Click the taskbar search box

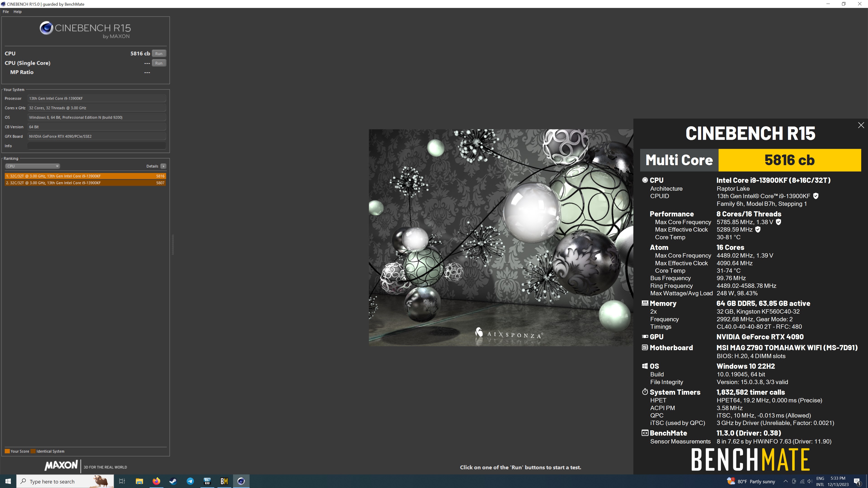click(x=65, y=481)
